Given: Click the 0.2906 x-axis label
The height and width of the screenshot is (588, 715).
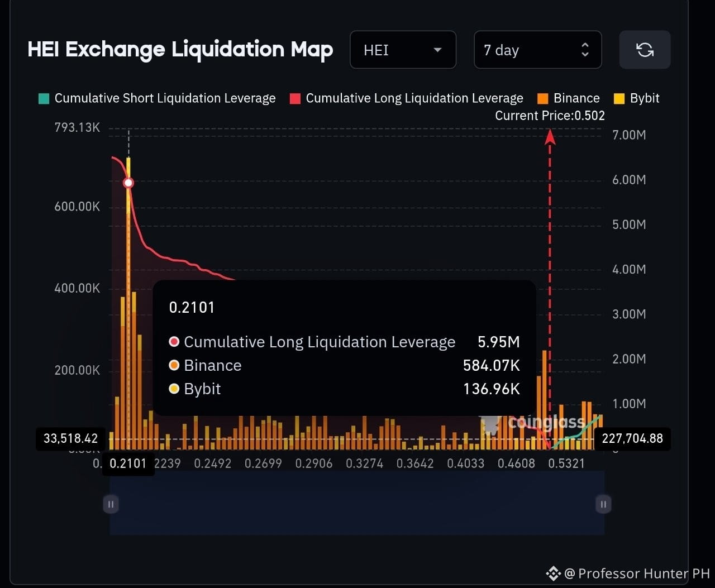Looking at the screenshot, I should [314, 463].
